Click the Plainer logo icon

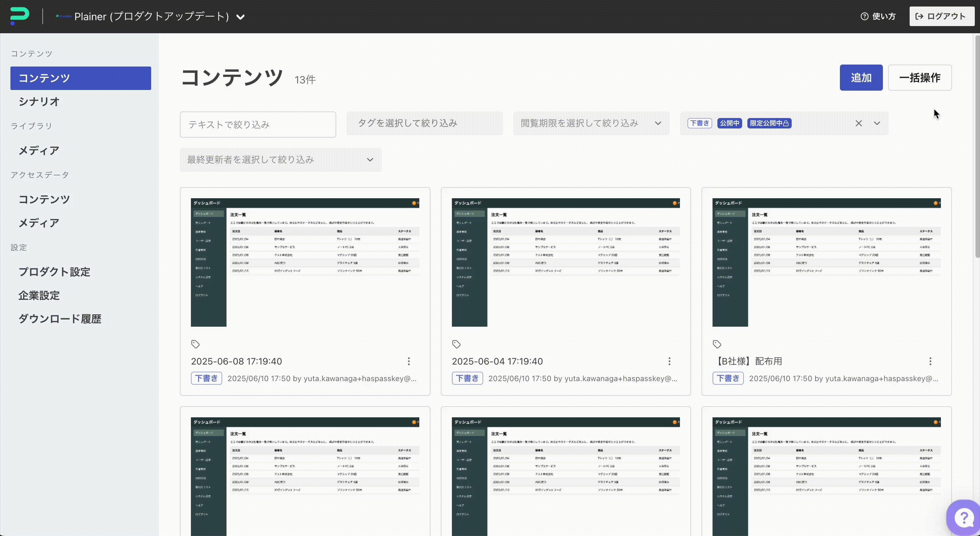[20, 16]
